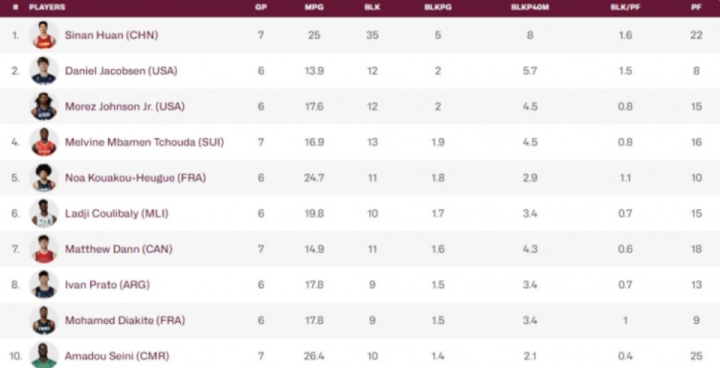
Task: Select Ladji Coulibaly's player photo
Action: [44, 213]
